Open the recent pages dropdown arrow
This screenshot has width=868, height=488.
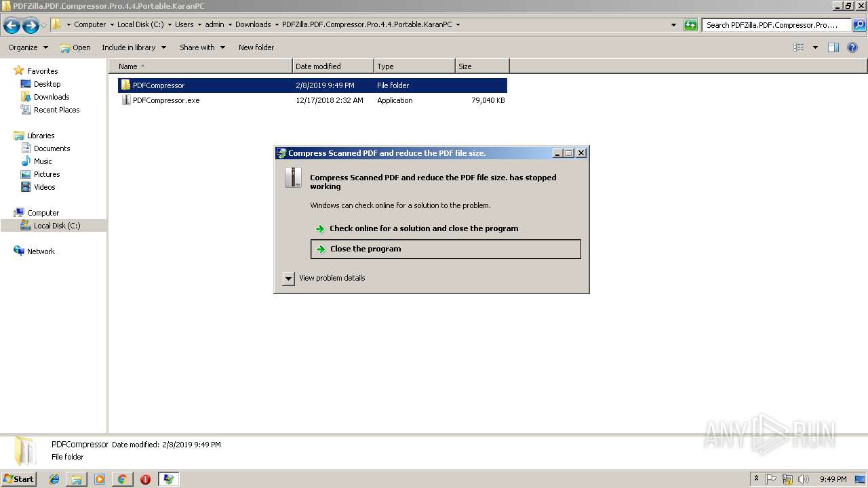[x=43, y=25]
